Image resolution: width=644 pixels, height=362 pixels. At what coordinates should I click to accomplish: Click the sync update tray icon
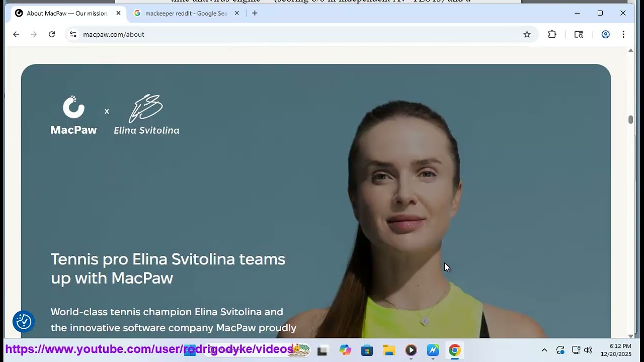560,350
